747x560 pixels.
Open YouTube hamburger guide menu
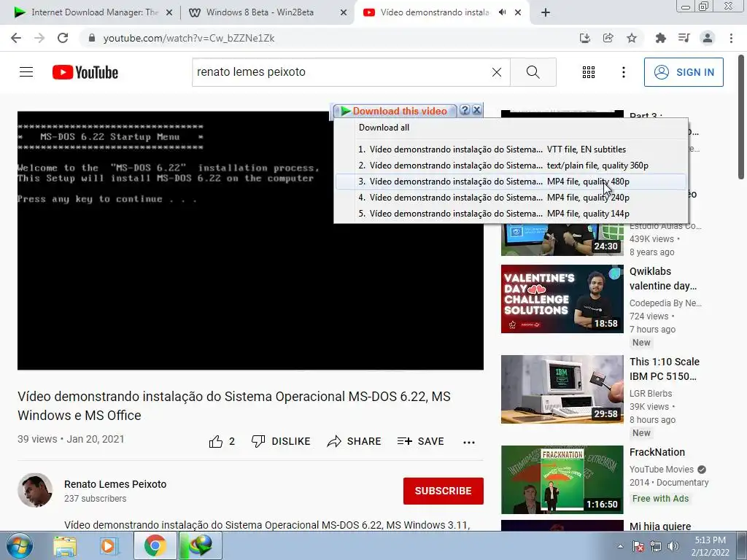point(26,72)
